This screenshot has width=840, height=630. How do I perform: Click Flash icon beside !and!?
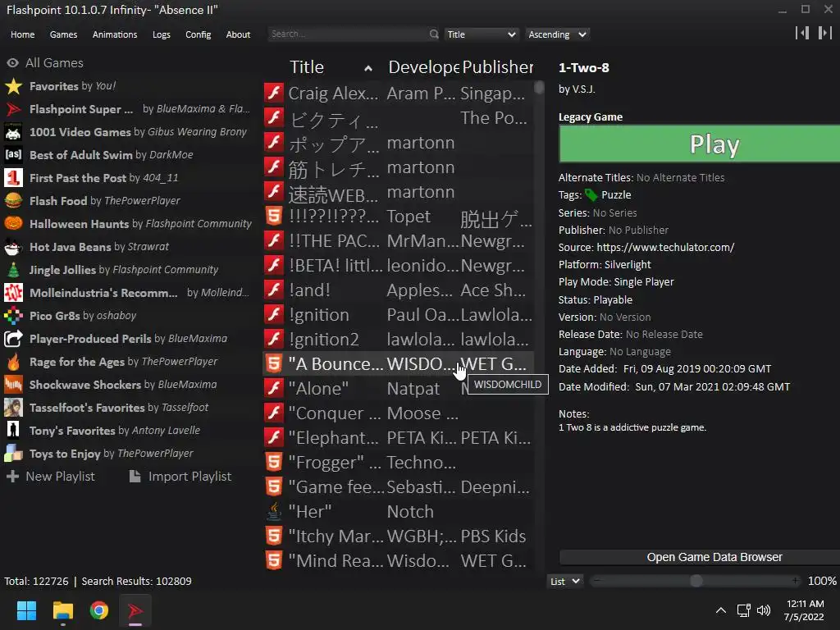(x=274, y=290)
